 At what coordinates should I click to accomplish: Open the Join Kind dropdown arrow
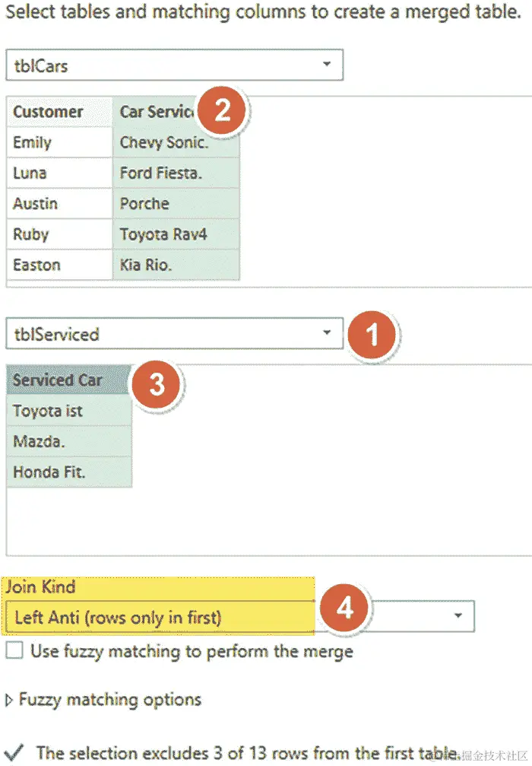(458, 615)
